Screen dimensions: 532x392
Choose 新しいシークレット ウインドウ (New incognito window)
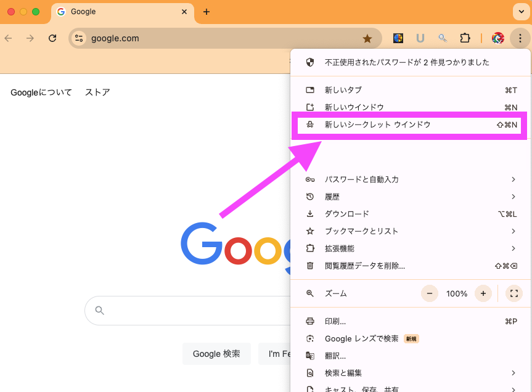point(409,125)
